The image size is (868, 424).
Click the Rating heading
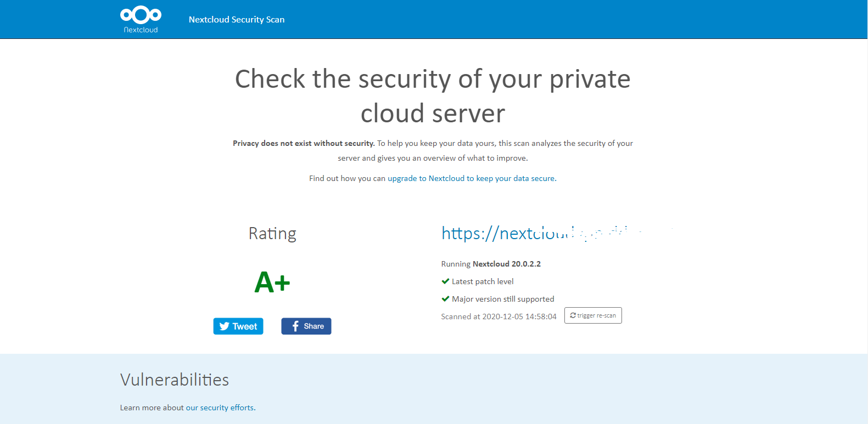coord(272,234)
